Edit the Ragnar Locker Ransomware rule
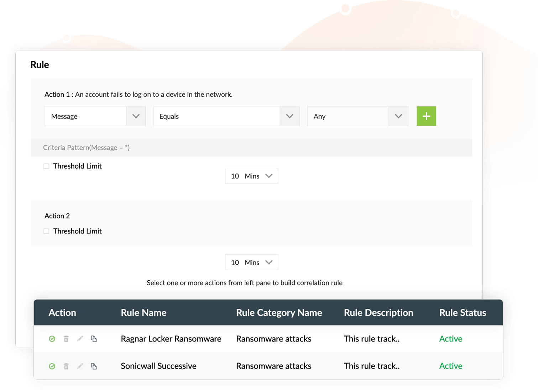This screenshot has width=538, height=392. click(x=80, y=339)
